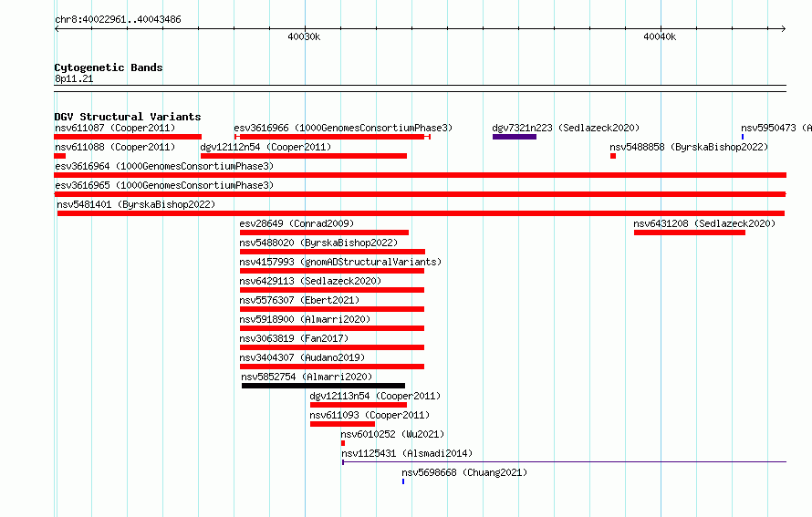The image size is (812, 517).
Task: Select the red bar under nsv611087
Action: pyautogui.click(x=128, y=137)
